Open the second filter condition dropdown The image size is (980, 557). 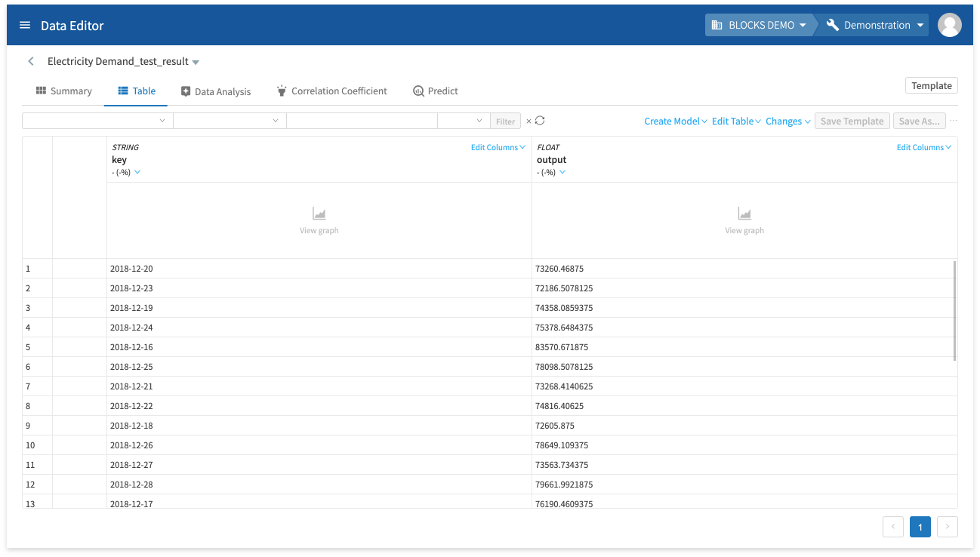pyautogui.click(x=230, y=121)
